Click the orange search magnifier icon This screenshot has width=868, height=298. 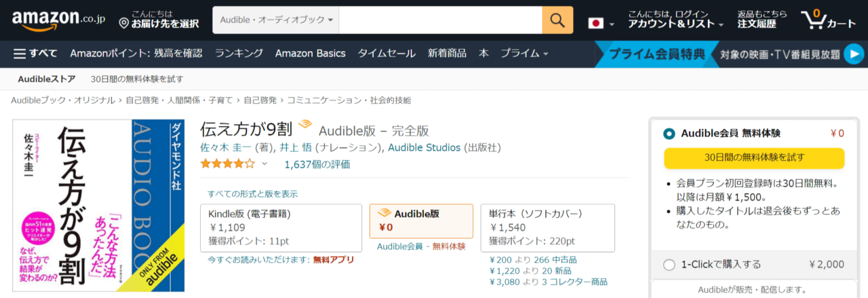click(557, 20)
